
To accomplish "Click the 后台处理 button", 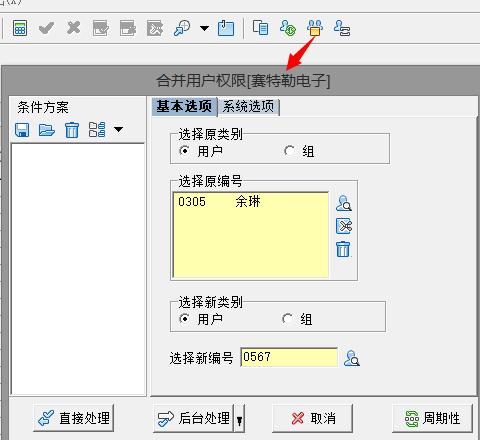I will tap(194, 418).
